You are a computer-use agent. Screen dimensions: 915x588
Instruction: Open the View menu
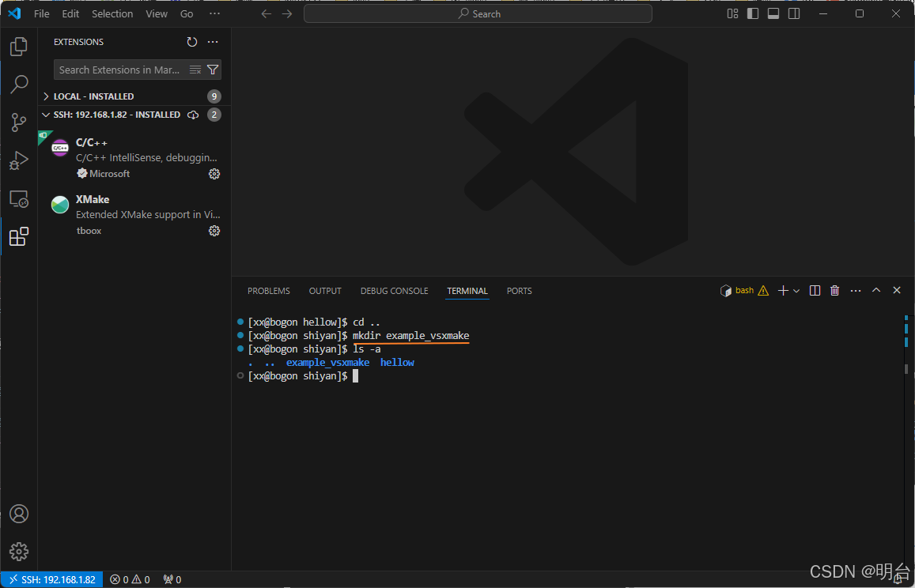pos(157,13)
